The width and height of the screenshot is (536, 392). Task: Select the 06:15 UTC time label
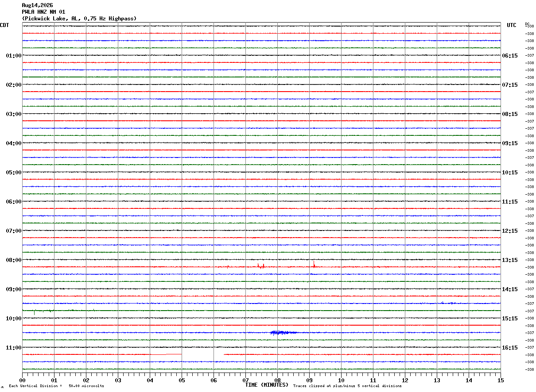pos(509,56)
